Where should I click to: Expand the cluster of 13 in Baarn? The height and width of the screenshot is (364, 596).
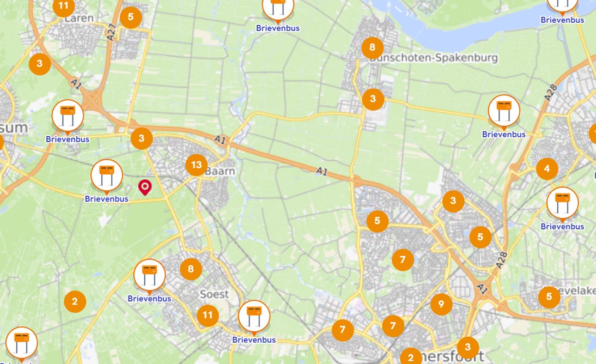(197, 165)
